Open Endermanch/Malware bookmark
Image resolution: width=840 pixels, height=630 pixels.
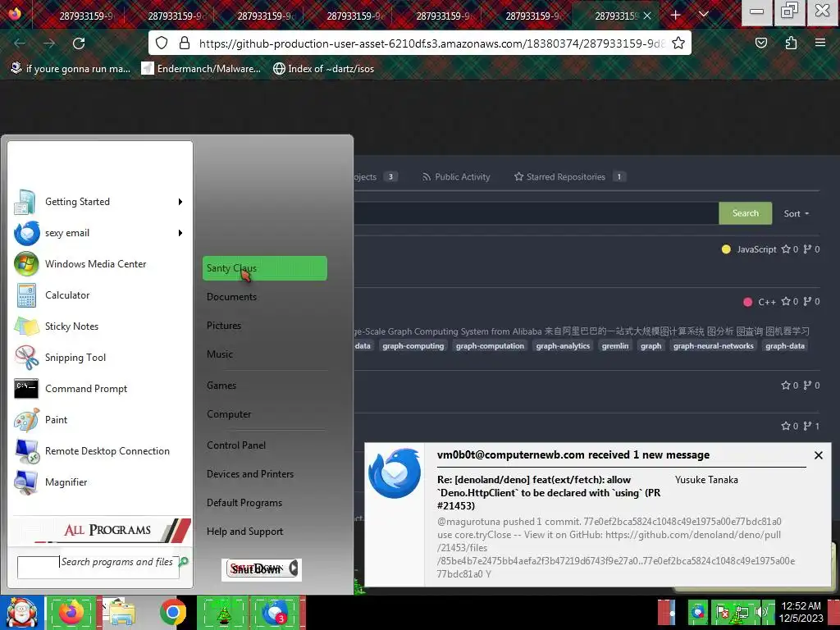[x=201, y=69]
